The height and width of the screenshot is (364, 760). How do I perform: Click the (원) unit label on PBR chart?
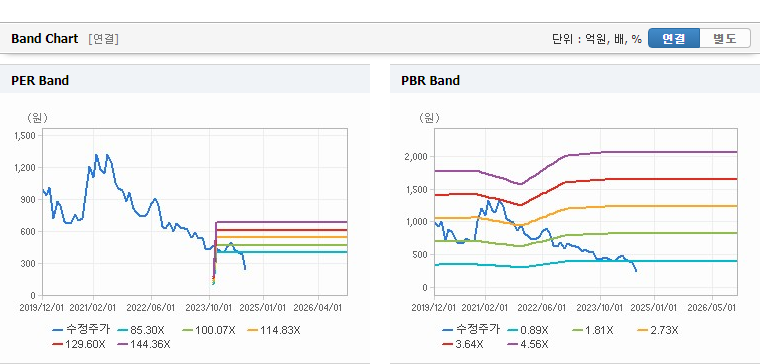[x=428, y=117]
